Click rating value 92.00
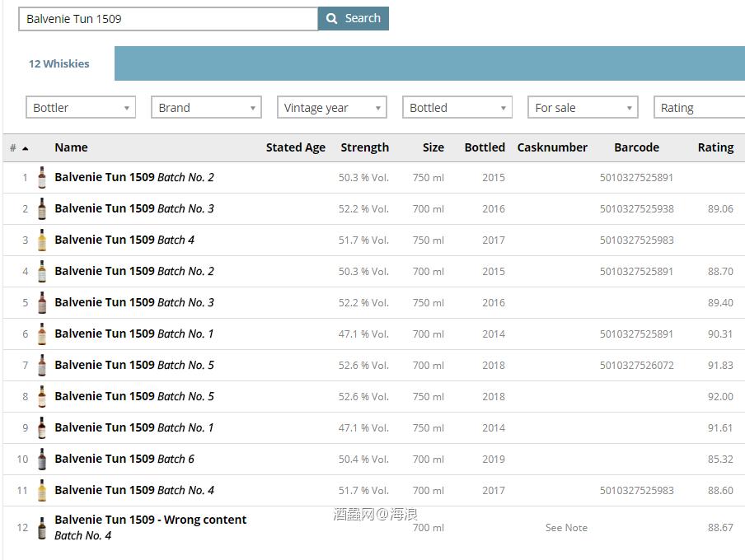The width and height of the screenshot is (745, 560). [x=720, y=397]
